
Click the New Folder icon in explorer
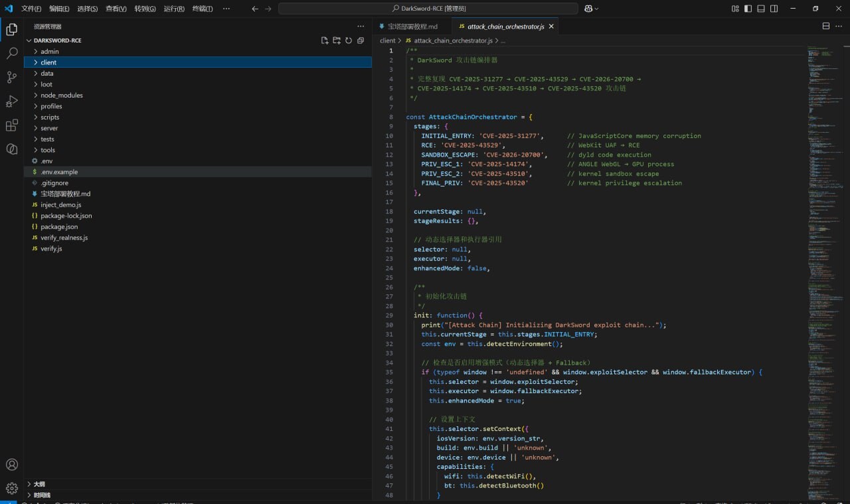tap(337, 41)
